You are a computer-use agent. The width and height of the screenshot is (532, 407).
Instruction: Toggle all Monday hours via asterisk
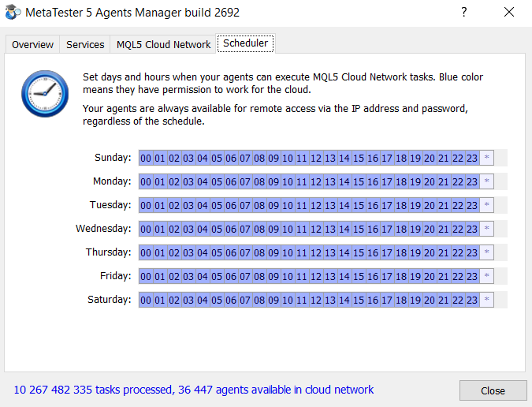coord(486,181)
